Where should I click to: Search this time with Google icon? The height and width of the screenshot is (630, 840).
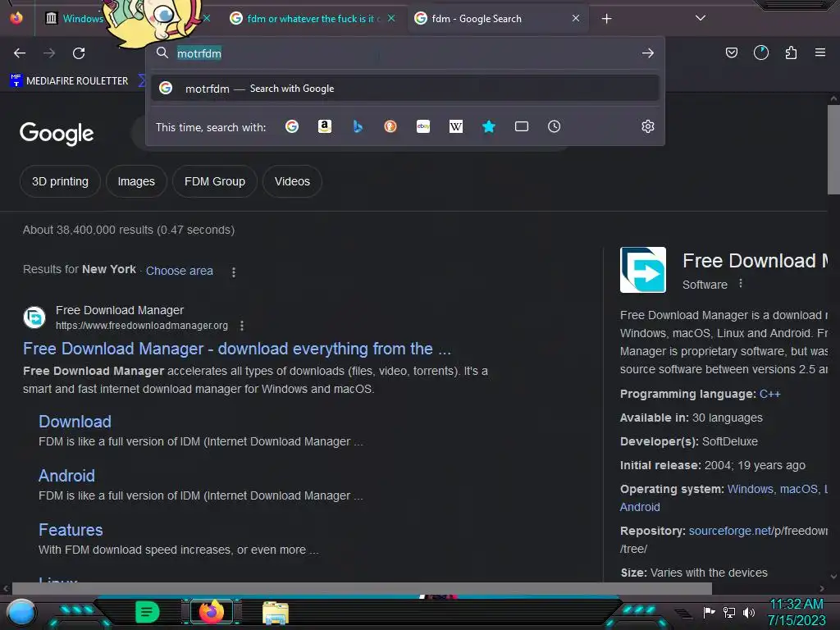[292, 126]
